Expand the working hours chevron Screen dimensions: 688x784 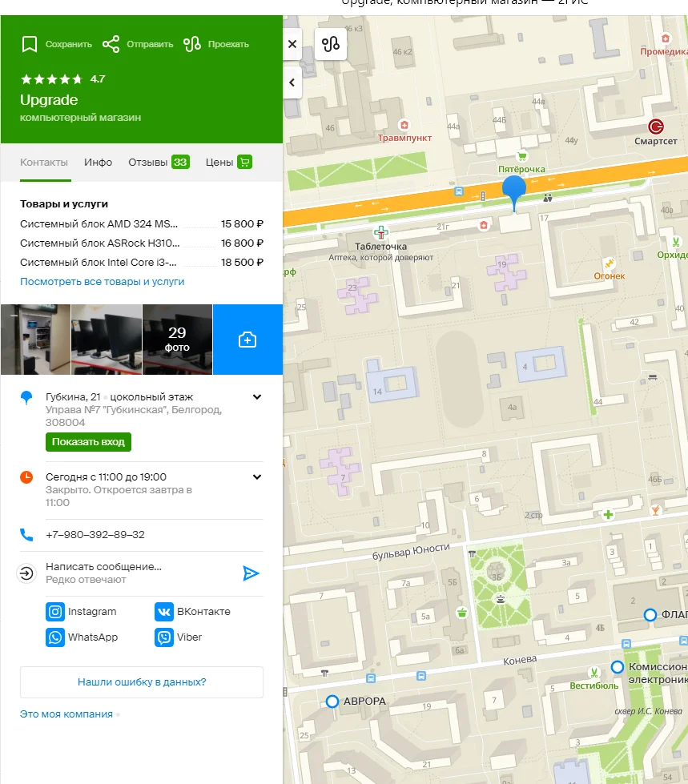(257, 477)
